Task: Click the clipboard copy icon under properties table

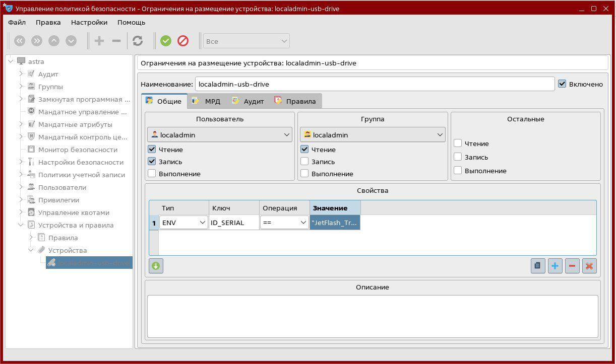Action: click(x=538, y=266)
